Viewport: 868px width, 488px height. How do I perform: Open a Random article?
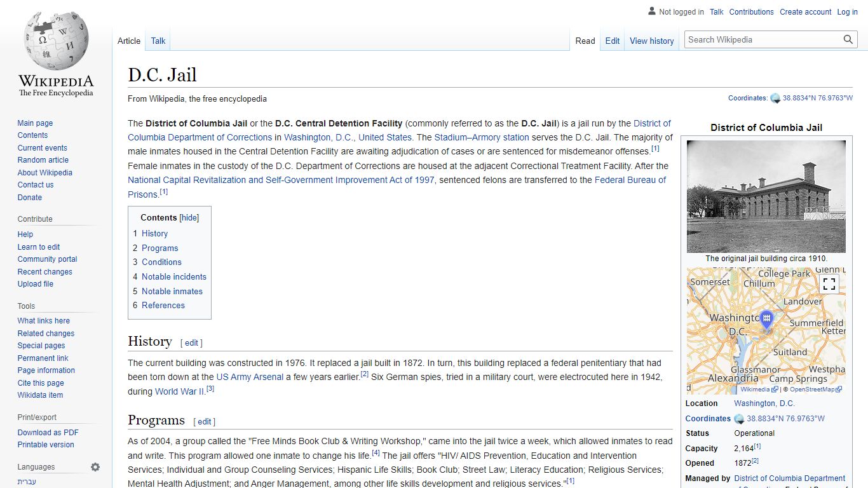[43, 160]
